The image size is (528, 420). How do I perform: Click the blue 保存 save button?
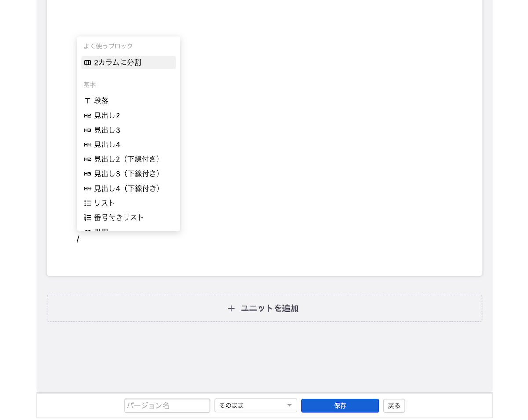pos(340,405)
